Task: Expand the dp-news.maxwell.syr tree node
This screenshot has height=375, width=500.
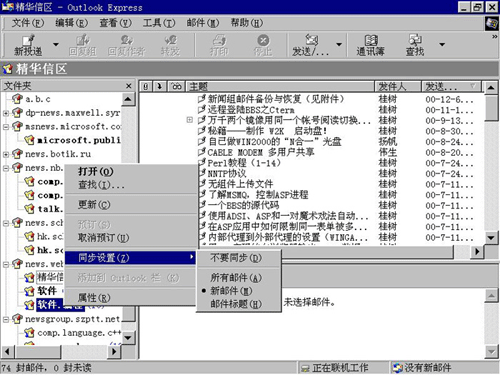Action: pyautogui.click(x=6, y=113)
